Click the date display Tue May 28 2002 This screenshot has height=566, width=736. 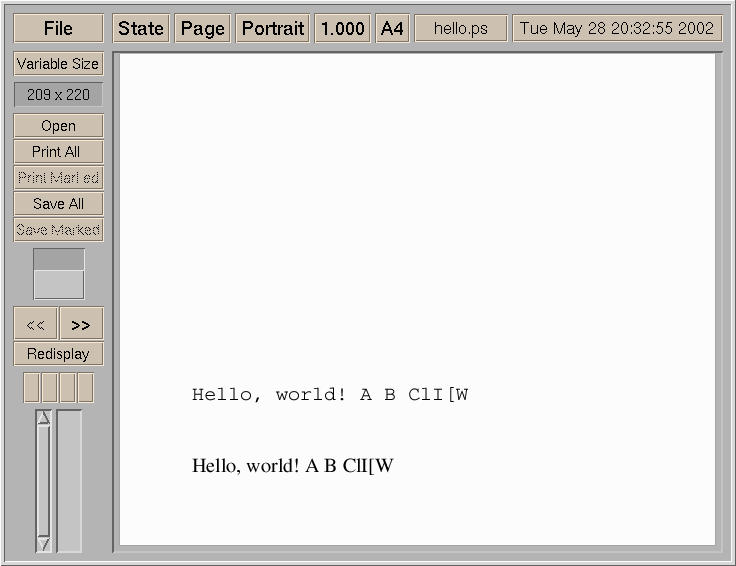[x=617, y=28]
